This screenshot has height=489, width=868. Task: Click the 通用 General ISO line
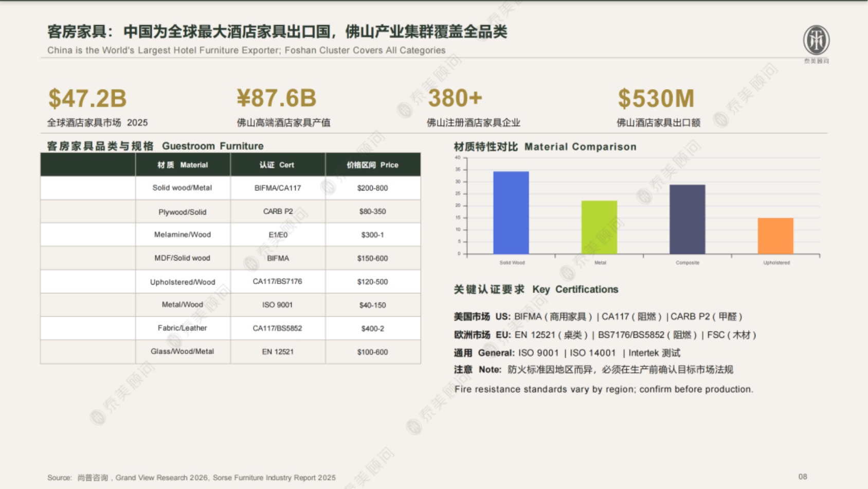[567, 353]
